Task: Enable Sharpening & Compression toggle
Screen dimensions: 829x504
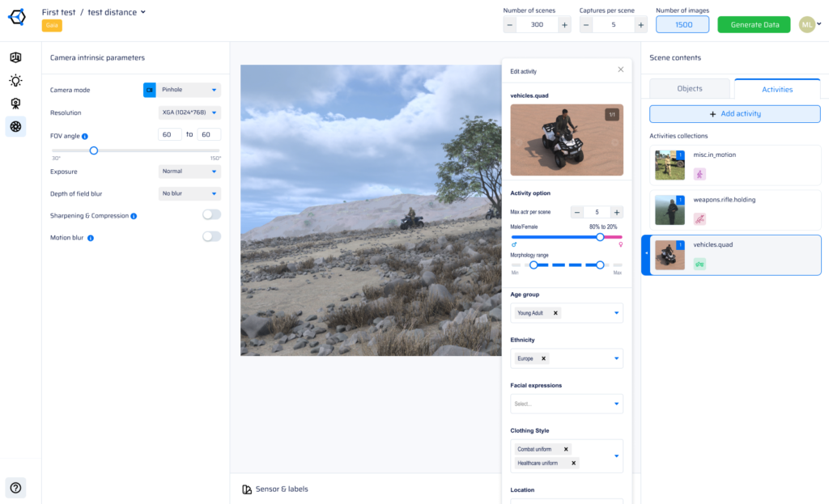Action: 211,214
